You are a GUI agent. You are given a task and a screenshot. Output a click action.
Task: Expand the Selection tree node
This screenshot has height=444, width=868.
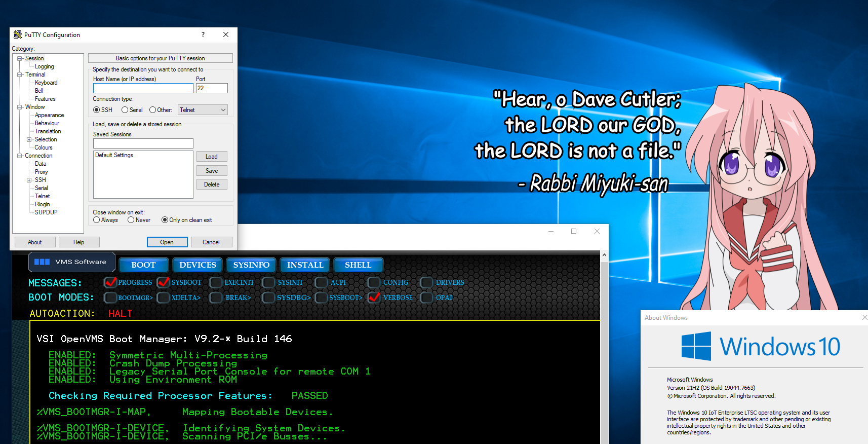29,139
